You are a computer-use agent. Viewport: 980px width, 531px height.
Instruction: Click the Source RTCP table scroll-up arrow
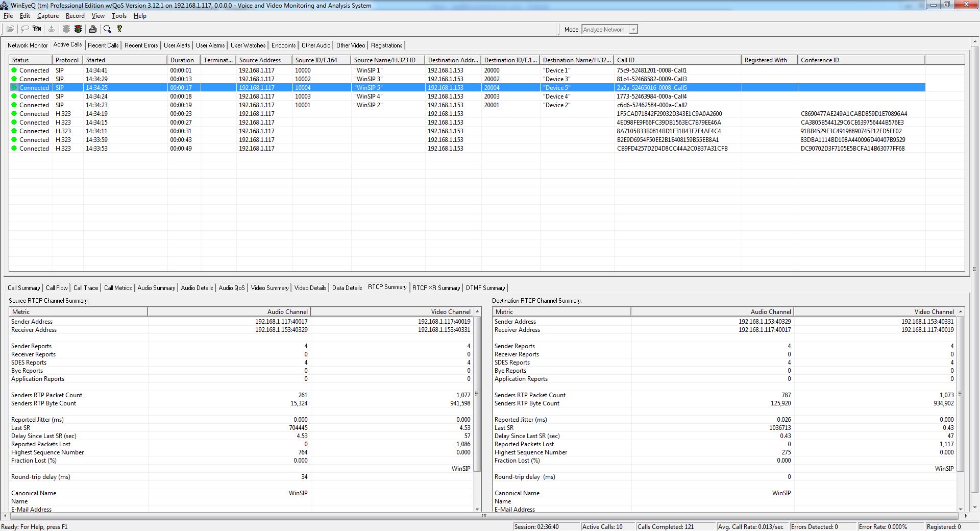click(477, 311)
